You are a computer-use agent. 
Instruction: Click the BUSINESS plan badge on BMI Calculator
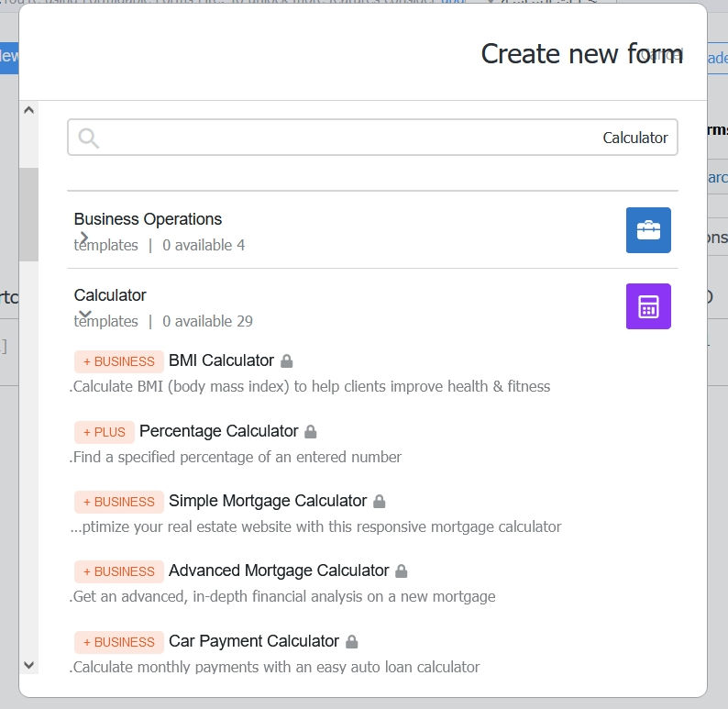119,361
